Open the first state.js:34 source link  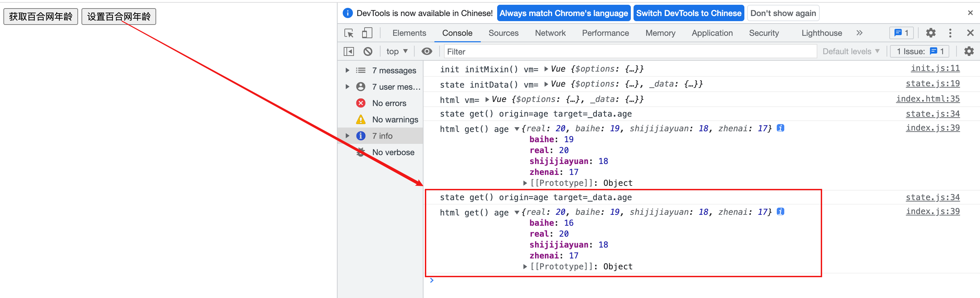point(933,114)
